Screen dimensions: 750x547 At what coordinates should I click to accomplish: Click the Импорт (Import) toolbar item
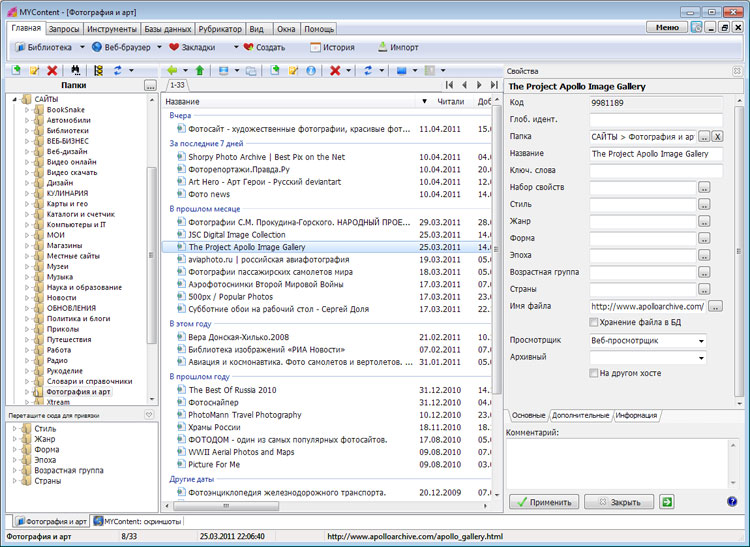point(397,47)
